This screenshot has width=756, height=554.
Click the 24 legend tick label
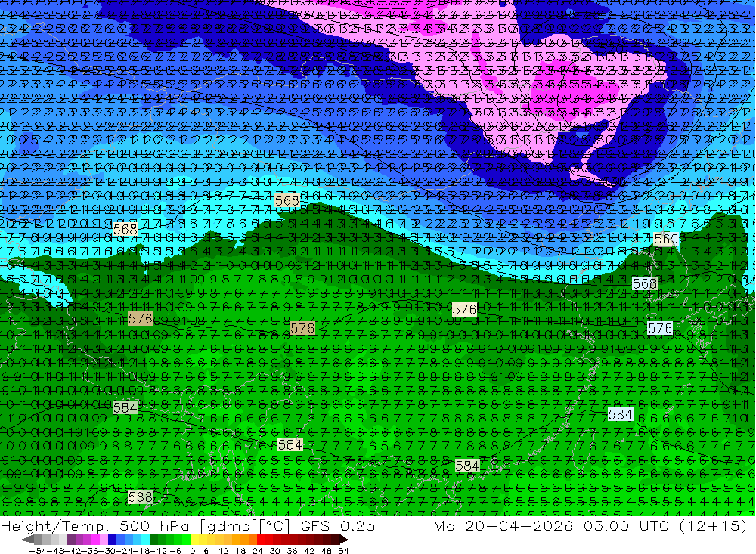pyautogui.click(x=258, y=551)
